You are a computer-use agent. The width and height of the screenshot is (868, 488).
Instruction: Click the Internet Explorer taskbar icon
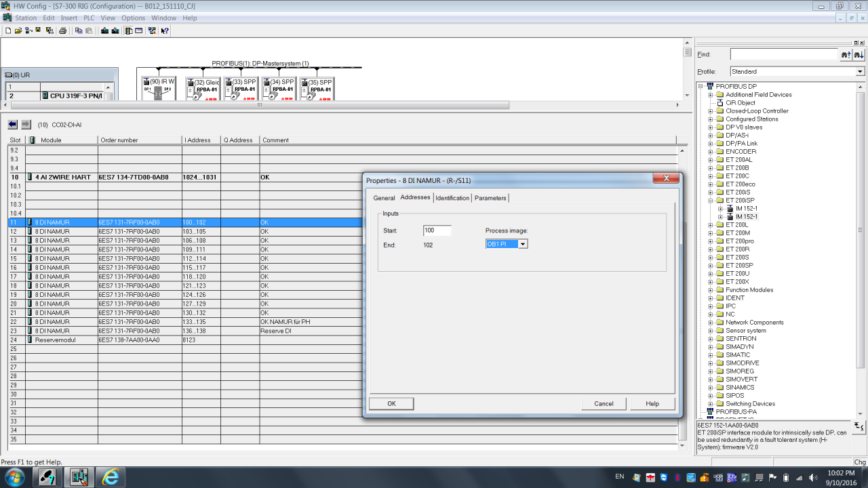coord(111,477)
